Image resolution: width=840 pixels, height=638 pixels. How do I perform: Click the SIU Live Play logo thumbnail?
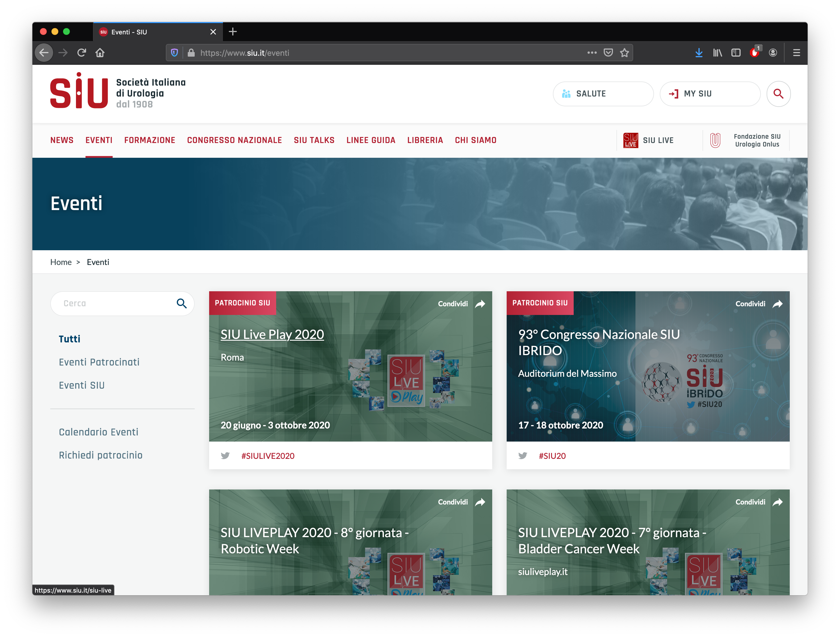pyautogui.click(x=406, y=380)
